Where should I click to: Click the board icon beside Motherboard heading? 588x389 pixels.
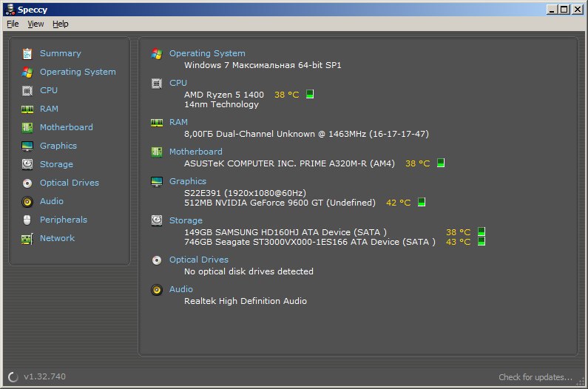tap(157, 152)
